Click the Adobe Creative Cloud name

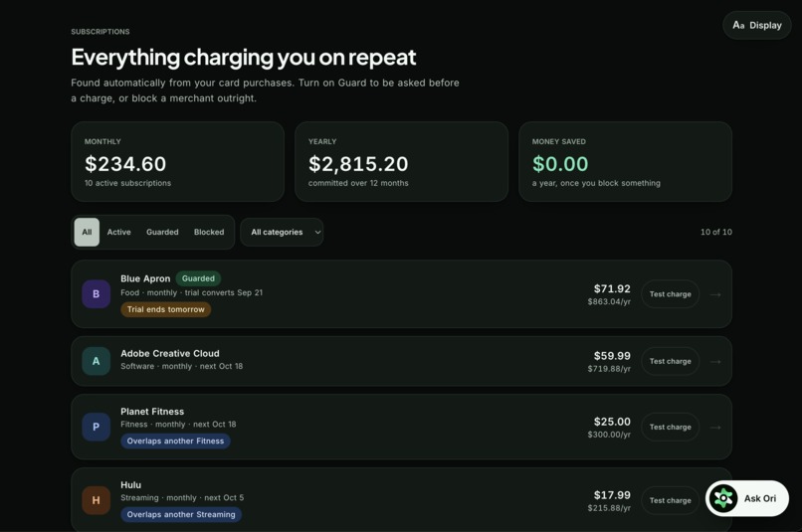pyautogui.click(x=170, y=353)
